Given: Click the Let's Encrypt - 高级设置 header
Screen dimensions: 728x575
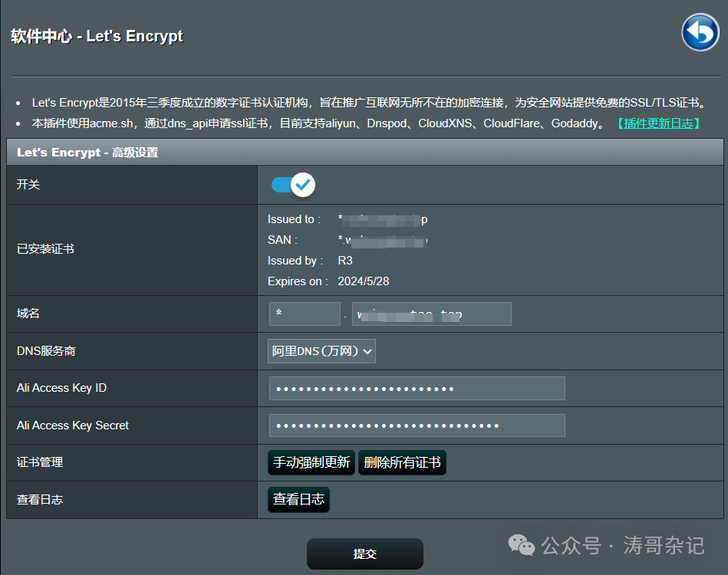Looking at the screenshot, I should click(x=87, y=153).
